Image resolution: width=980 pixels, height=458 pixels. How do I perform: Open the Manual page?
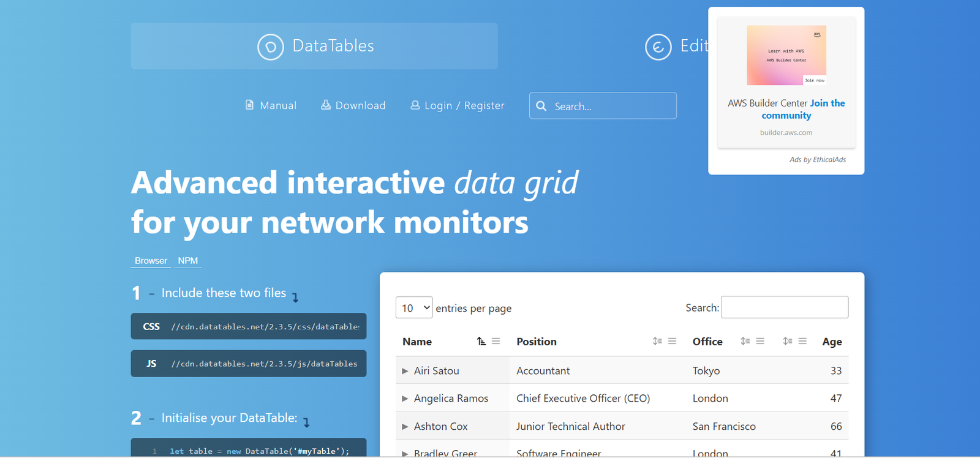[x=271, y=105]
